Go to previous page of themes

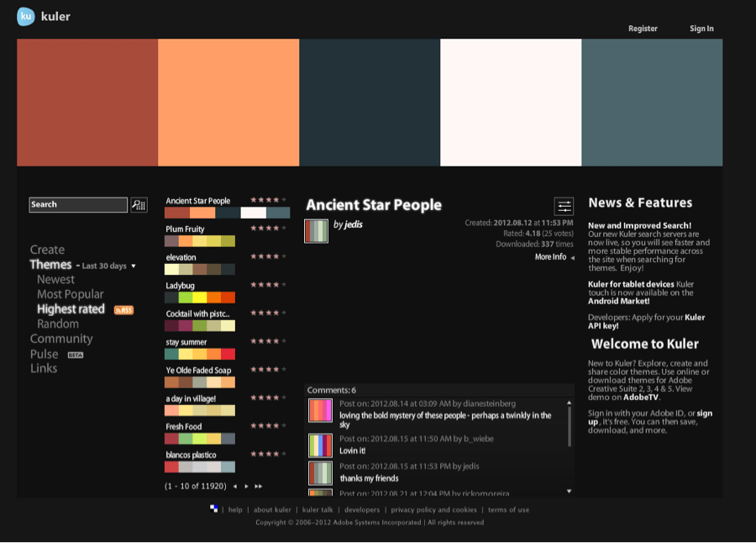(235, 487)
